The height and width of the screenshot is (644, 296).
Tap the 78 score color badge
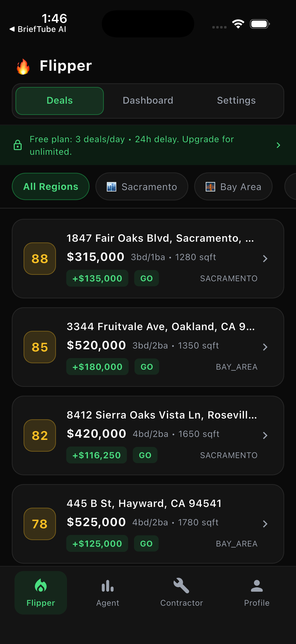pos(40,524)
